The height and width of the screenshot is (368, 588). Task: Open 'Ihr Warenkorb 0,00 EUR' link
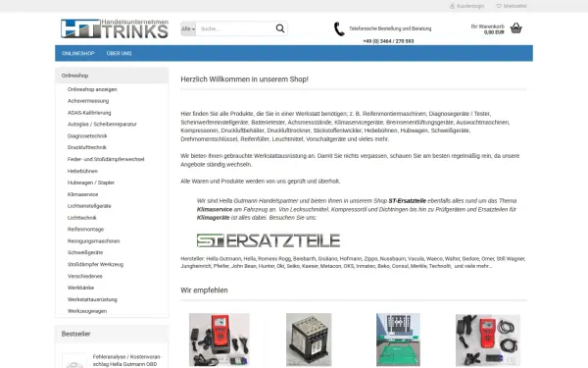(x=487, y=29)
